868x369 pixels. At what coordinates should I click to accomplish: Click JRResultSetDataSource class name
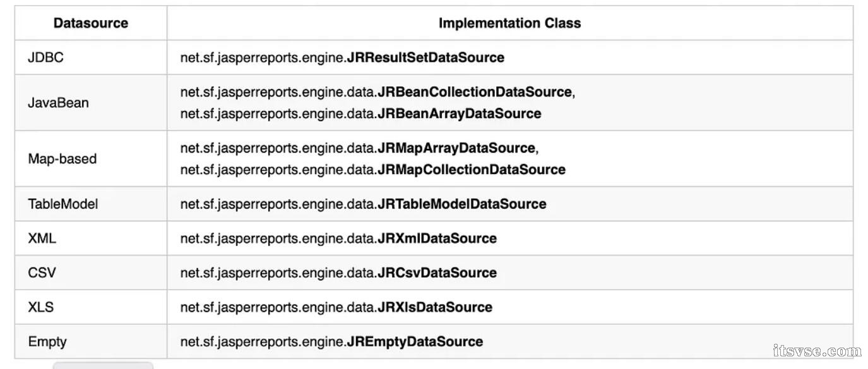(425, 57)
